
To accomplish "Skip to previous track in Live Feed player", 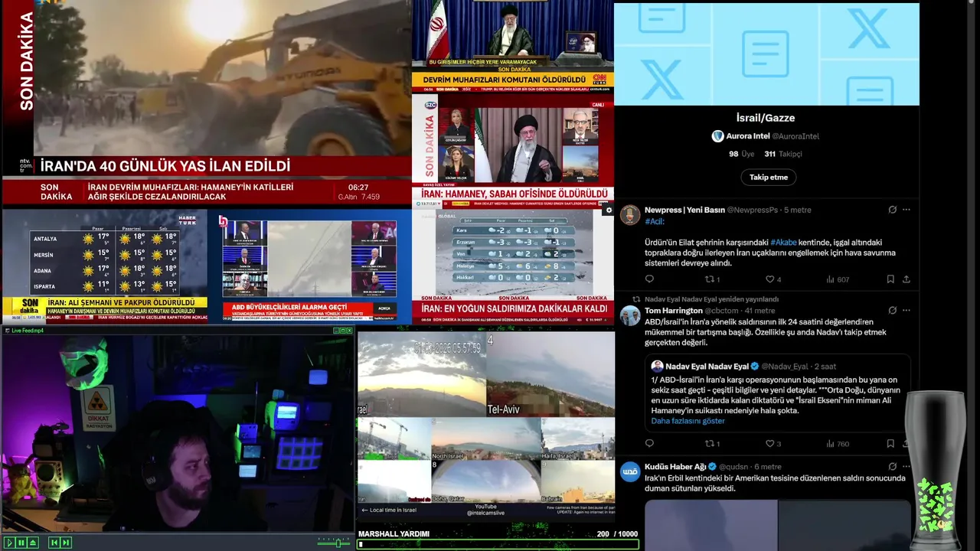I will 54,543.
